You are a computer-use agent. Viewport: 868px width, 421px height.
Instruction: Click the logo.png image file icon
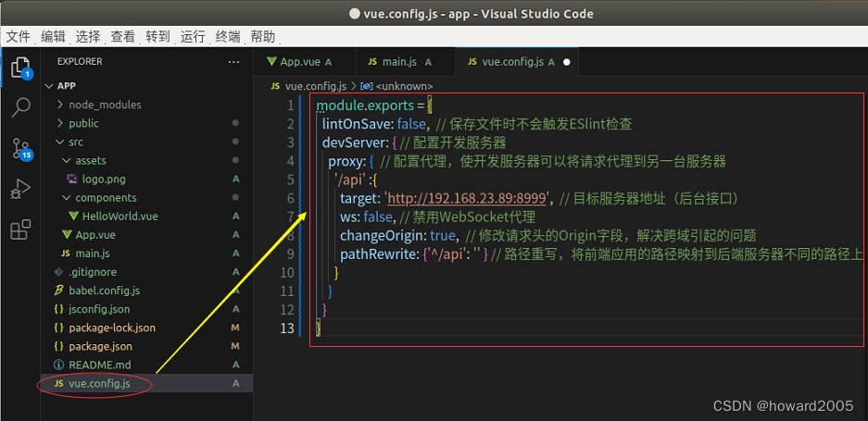[x=72, y=179]
